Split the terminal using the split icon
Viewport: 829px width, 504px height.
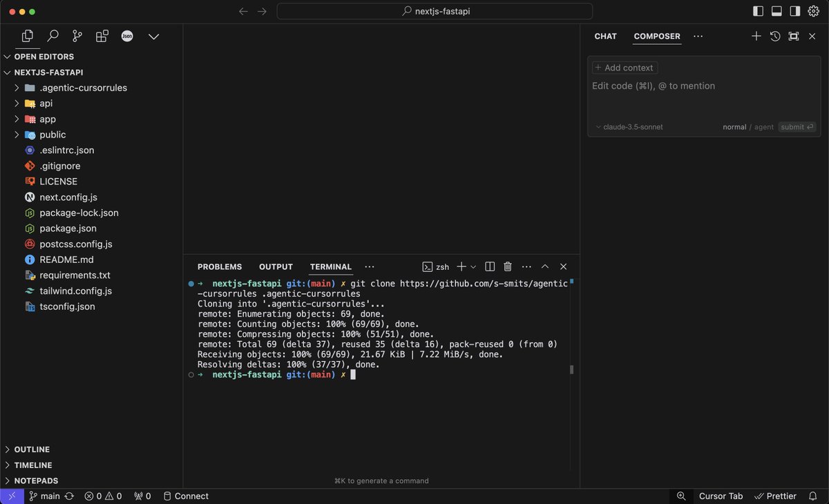(490, 266)
